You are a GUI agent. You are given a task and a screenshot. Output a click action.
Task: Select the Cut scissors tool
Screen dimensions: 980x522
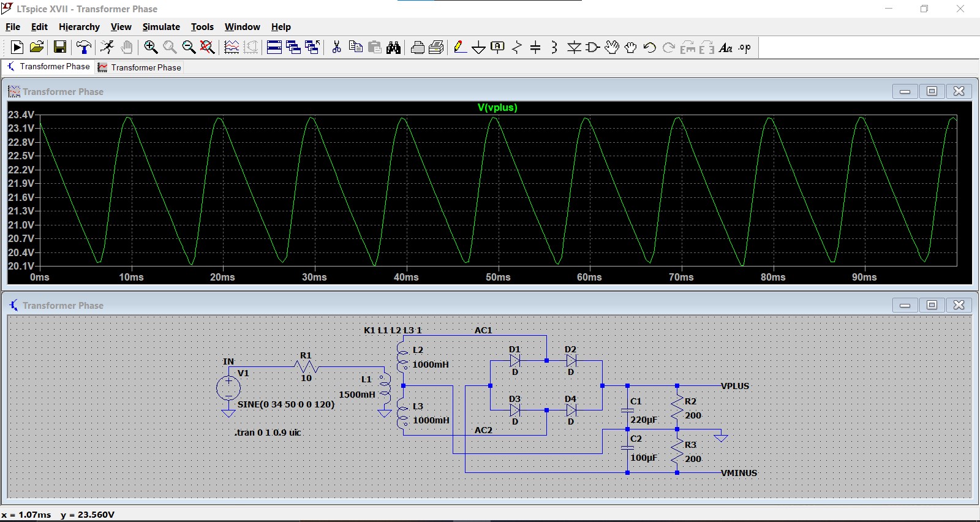point(336,47)
